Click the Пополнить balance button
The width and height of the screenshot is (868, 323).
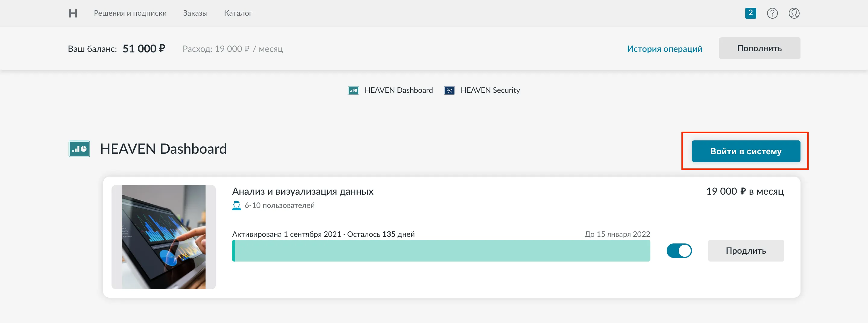(759, 48)
